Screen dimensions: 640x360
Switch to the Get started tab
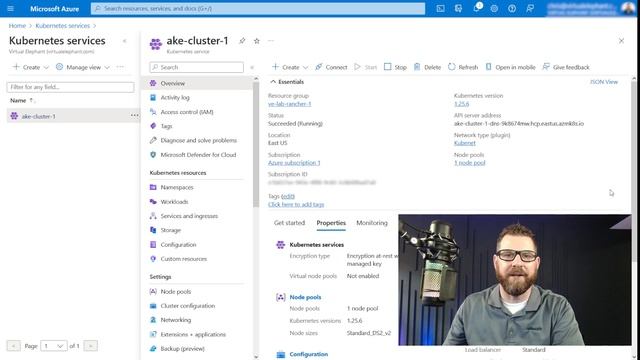[289, 223]
